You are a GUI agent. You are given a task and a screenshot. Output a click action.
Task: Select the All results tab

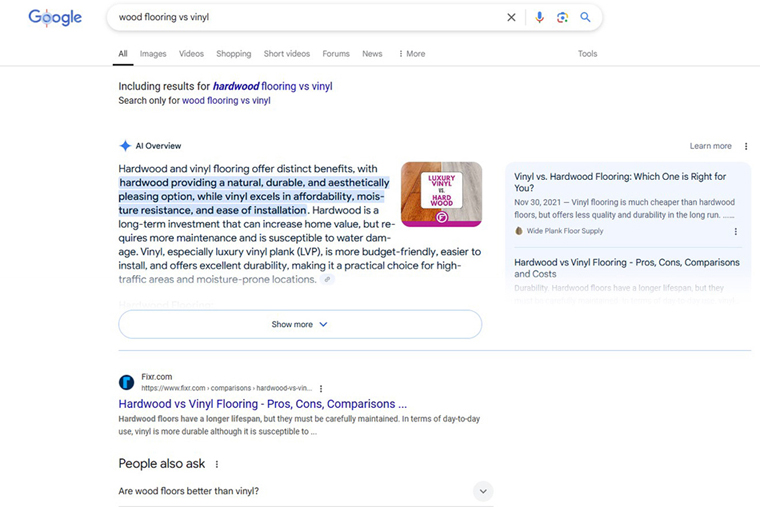click(123, 54)
